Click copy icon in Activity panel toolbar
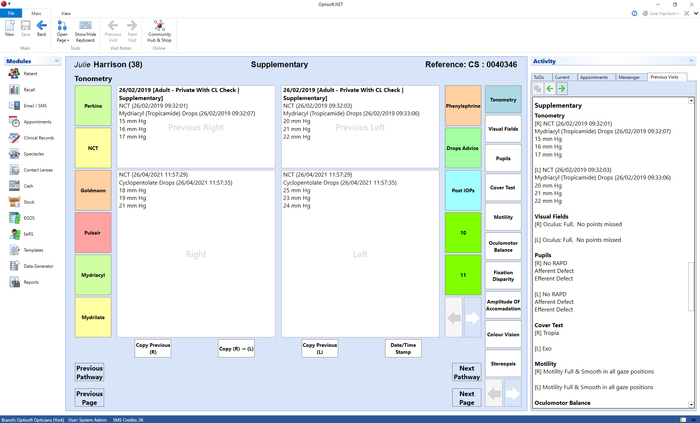This screenshot has width=700, height=423. (x=538, y=89)
